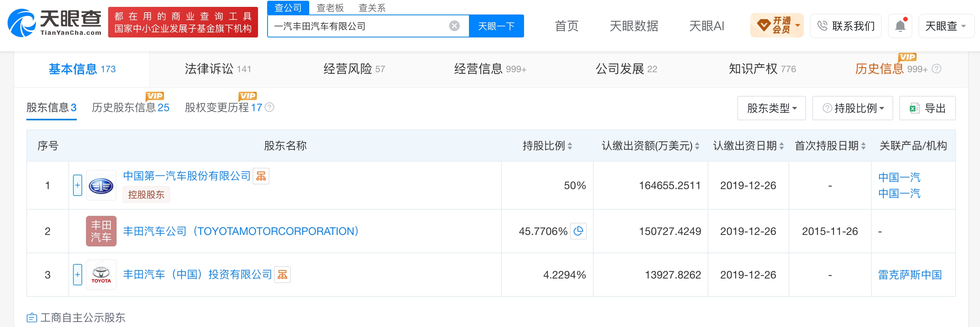
Task: Click the 丰田汽车 red logo tile
Action: 101,231
